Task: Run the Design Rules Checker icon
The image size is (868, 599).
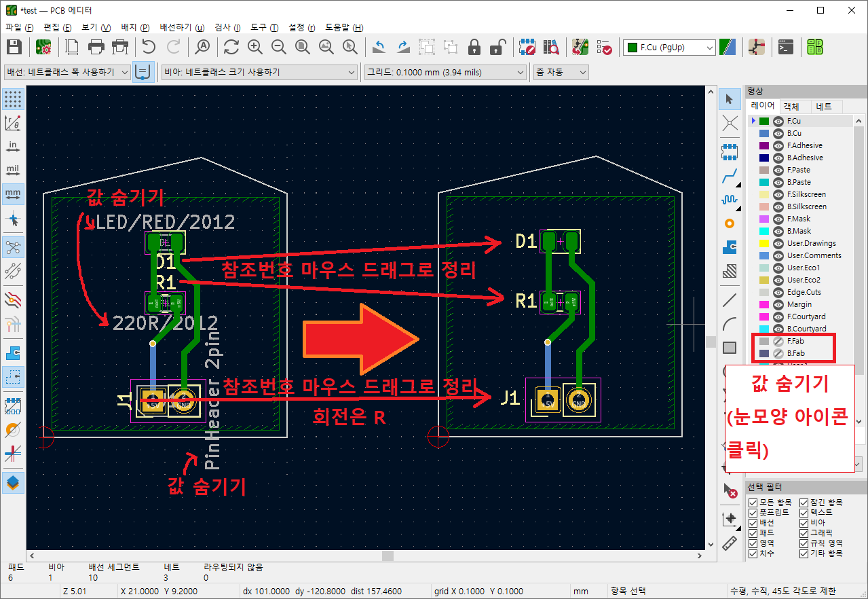Action: 604,47
